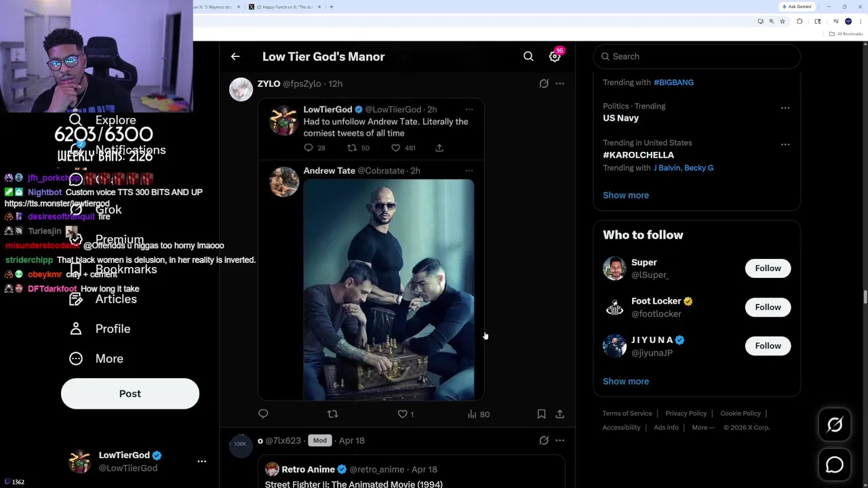The width and height of the screenshot is (868, 488).
Task: Open Cookie Policy link
Action: point(740,413)
